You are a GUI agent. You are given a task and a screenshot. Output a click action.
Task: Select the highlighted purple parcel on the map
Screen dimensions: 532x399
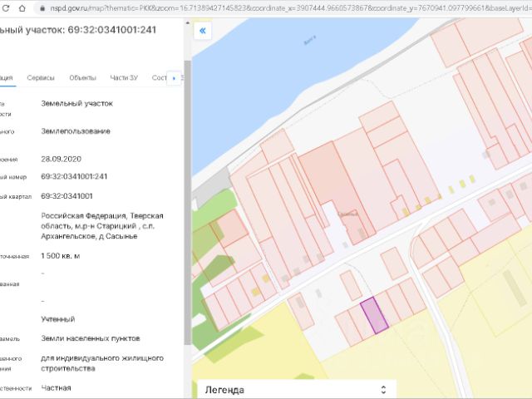pyautogui.click(x=374, y=315)
